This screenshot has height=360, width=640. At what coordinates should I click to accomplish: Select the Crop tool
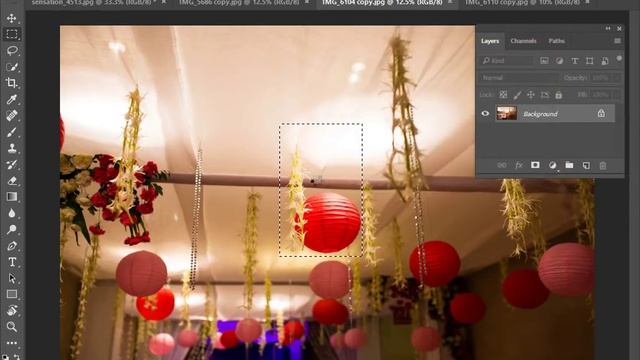(11, 83)
